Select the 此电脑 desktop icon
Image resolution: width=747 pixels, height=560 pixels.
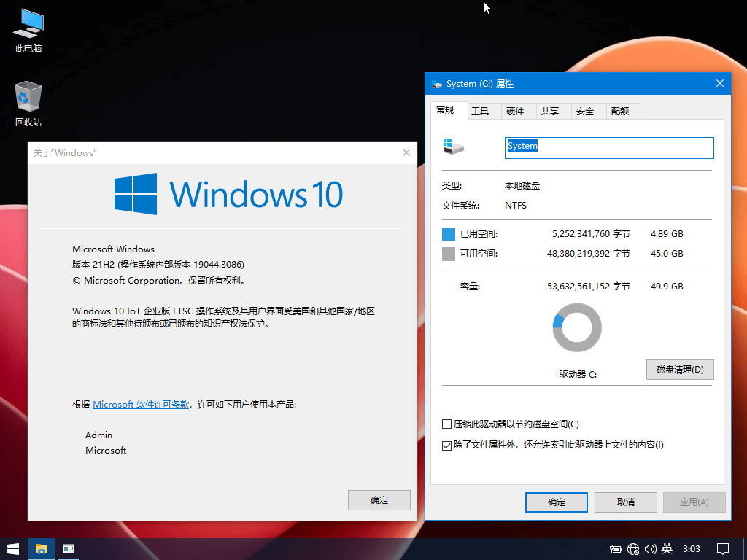point(28,31)
